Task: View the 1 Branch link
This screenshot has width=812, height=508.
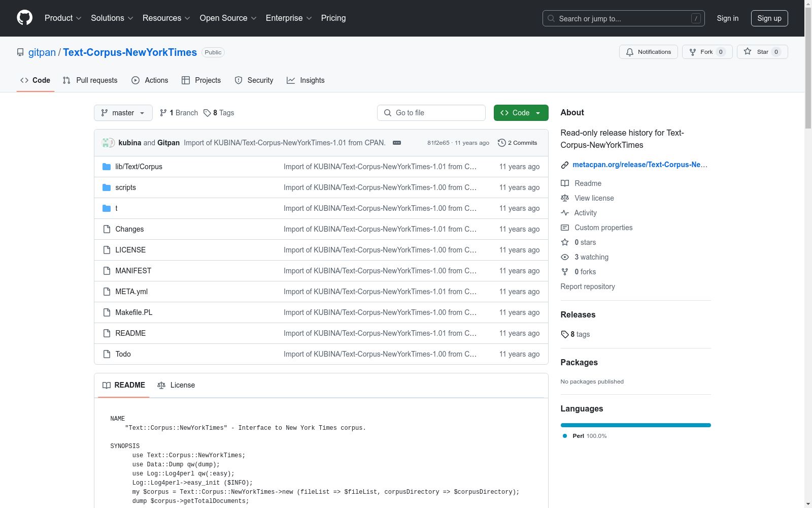Action: pos(179,113)
